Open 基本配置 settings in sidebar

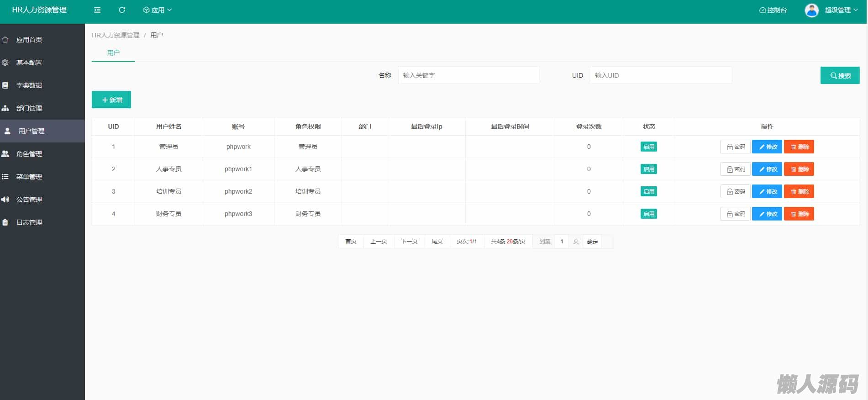(29, 63)
